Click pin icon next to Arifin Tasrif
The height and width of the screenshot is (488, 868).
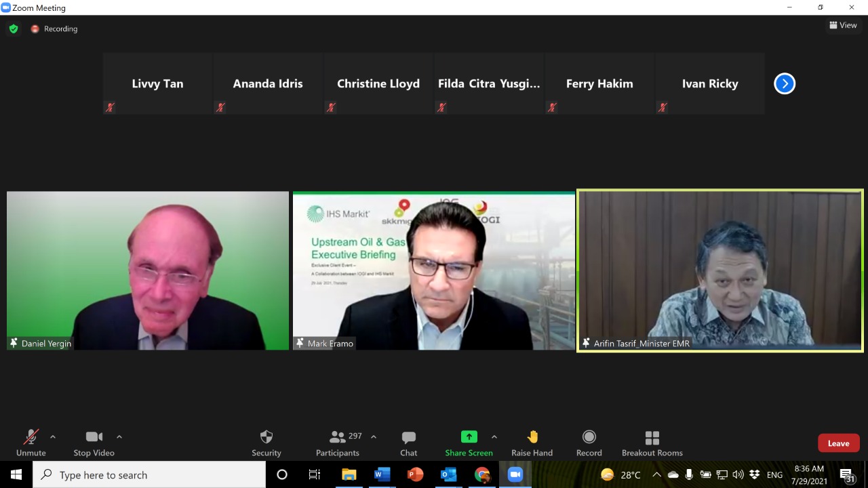coord(586,343)
